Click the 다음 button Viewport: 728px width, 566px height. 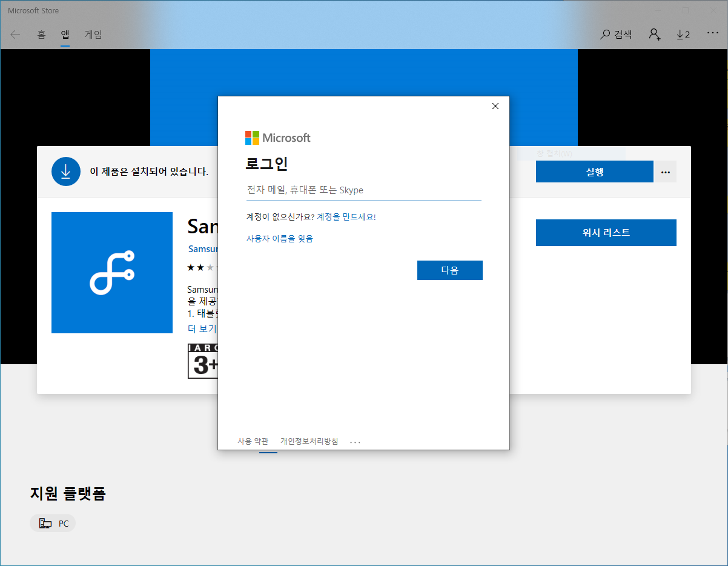[x=450, y=270]
